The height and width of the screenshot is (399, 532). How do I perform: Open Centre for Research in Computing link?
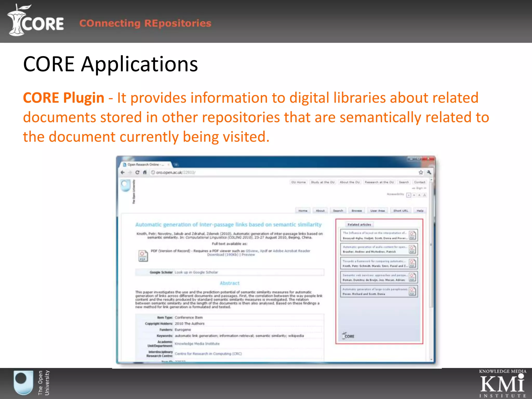[x=208, y=354]
